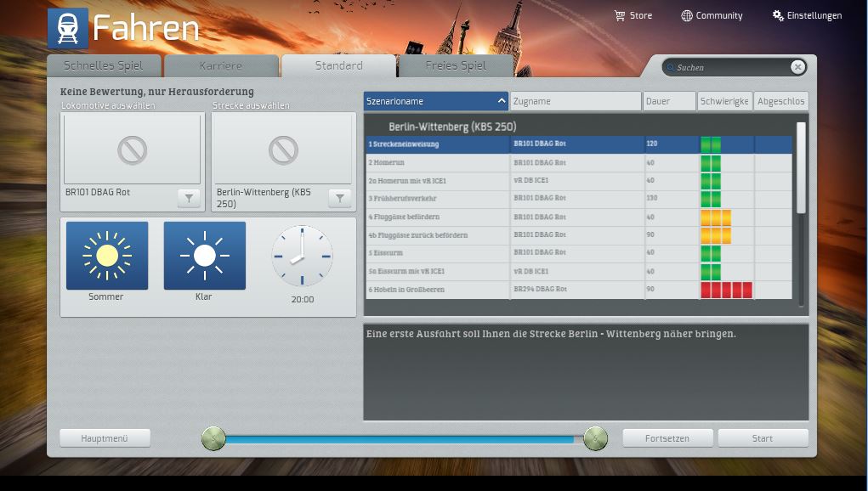Screen dimensions: 868x491
Task: Click the right round slider knob
Action: (596, 438)
